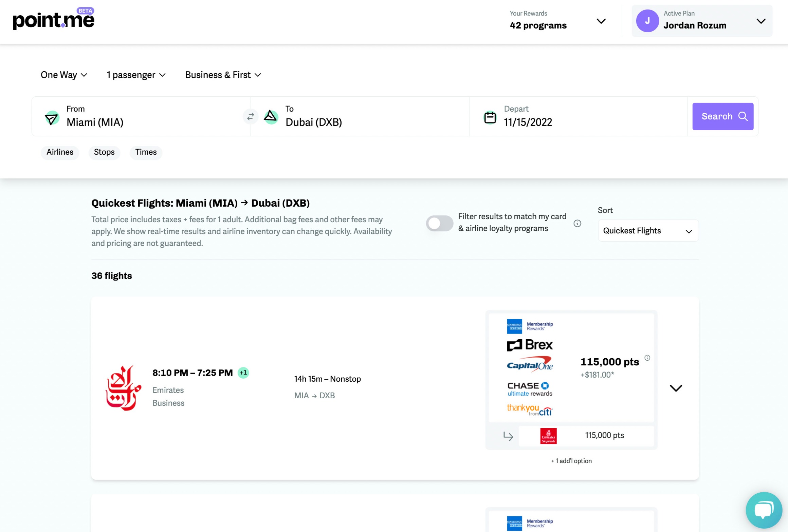Open the Airlines filter
This screenshot has width=788, height=532.
tap(60, 152)
